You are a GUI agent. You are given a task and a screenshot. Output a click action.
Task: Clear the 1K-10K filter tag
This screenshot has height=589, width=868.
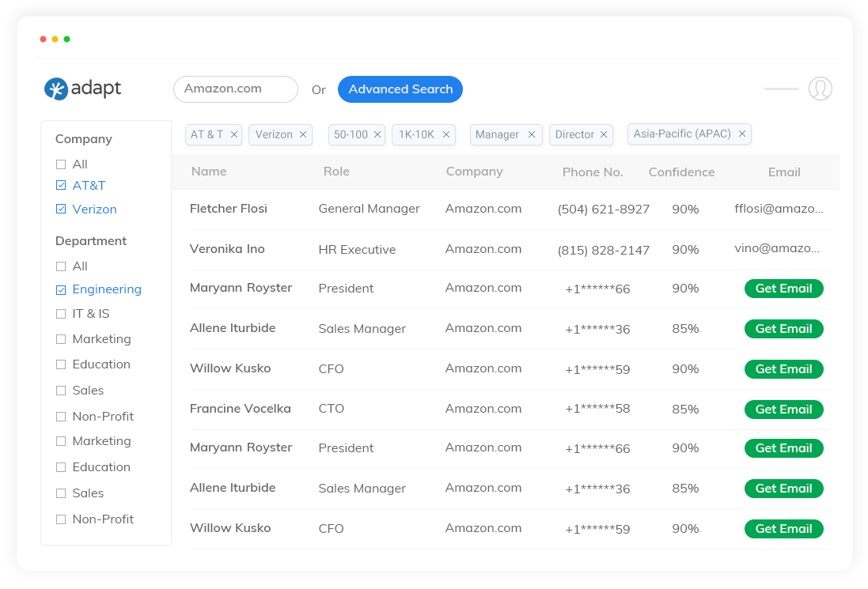coord(446,135)
